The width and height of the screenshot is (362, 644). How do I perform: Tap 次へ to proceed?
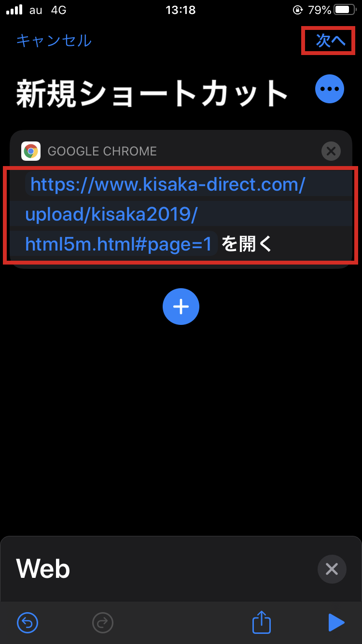[331, 41]
